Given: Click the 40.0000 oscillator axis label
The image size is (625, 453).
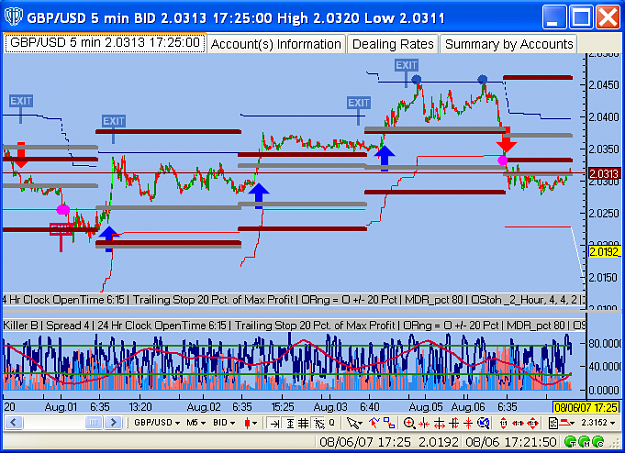Looking at the screenshot, I should pos(605,366).
